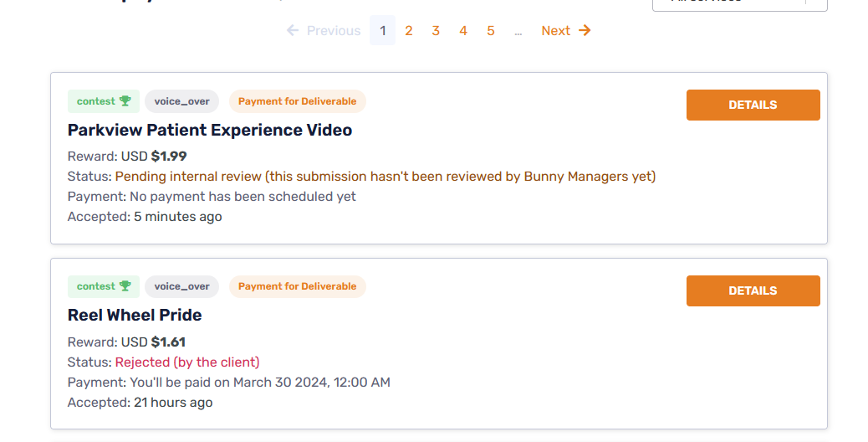
Task: Click the trophy icon on Parkview's contest badge
Action: 125,101
